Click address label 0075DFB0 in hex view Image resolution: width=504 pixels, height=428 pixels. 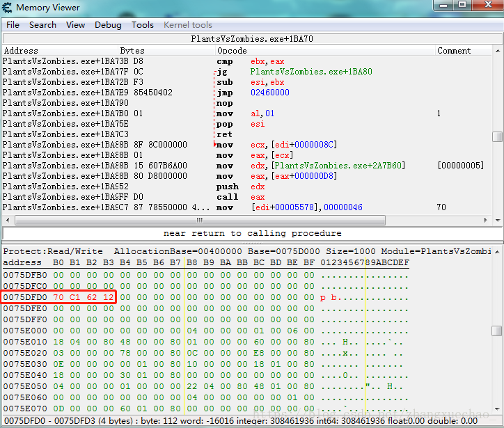25,275
